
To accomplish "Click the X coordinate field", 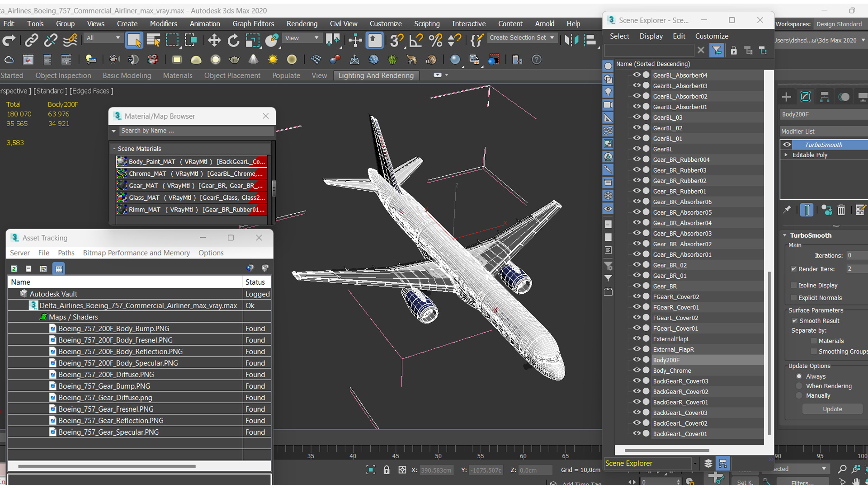I will tap(436, 470).
